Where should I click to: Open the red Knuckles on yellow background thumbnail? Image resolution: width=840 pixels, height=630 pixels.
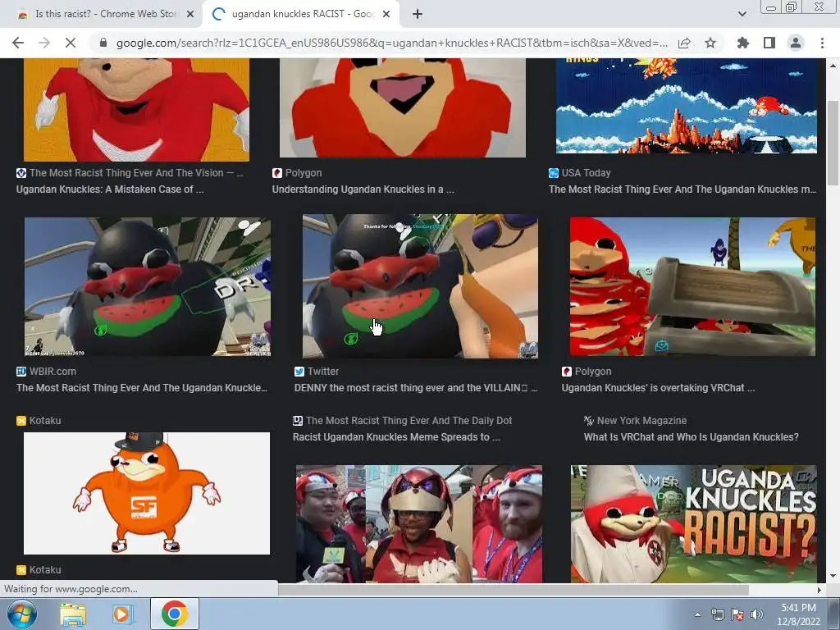137,109
